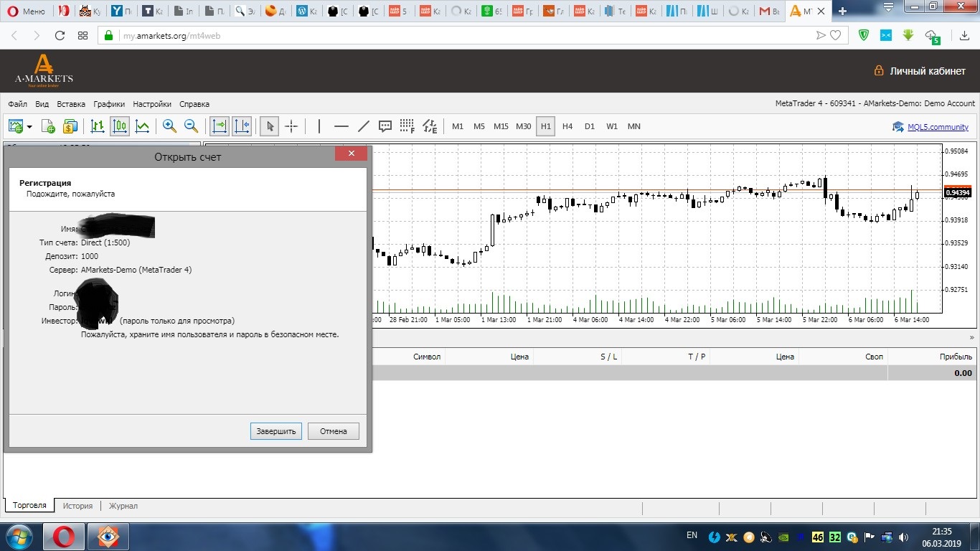Click the Opera taskbar icon

[x=64, y=537]
